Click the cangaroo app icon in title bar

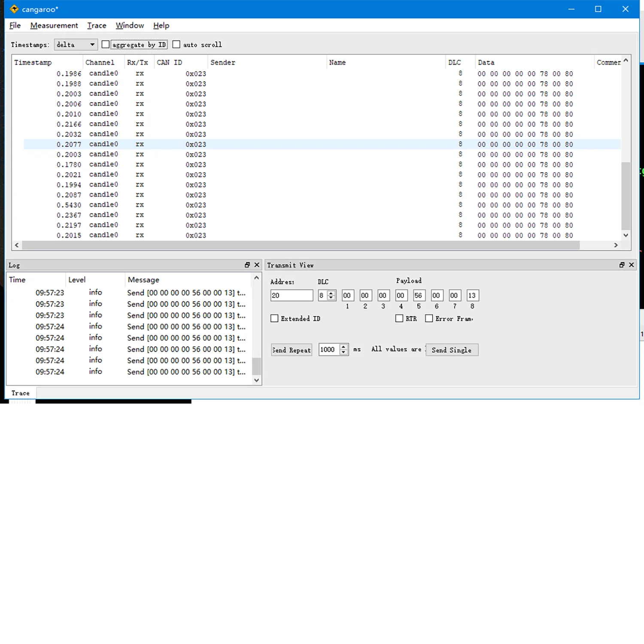click(14, 9)
